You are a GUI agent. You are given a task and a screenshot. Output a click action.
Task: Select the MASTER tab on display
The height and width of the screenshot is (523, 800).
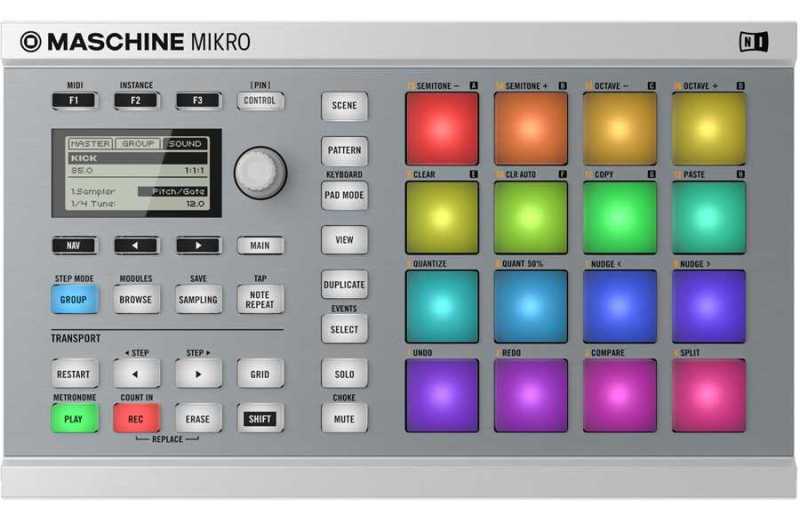tap(90, 144)
